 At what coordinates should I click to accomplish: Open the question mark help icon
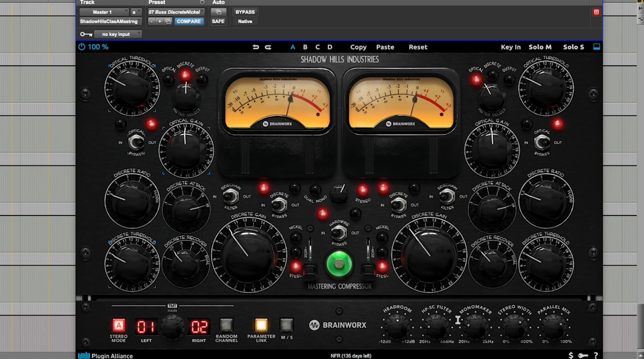[x=596, y=356]
